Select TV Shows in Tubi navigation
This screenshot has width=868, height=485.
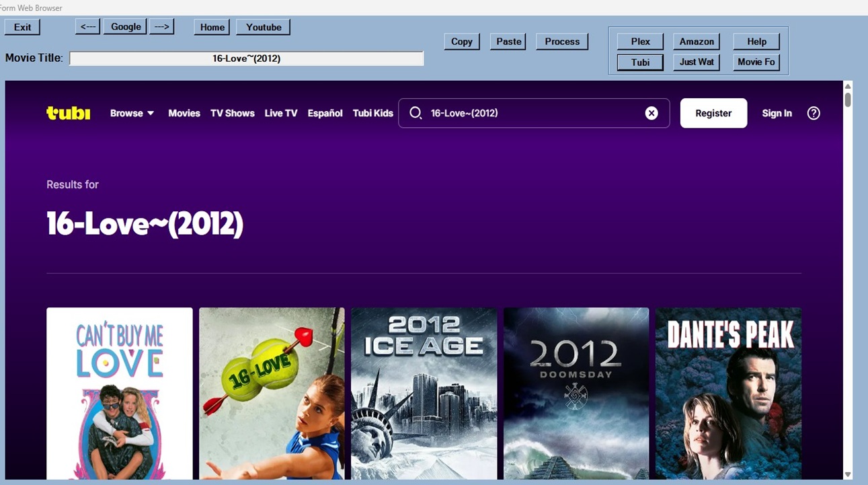(x=232, y=113)
